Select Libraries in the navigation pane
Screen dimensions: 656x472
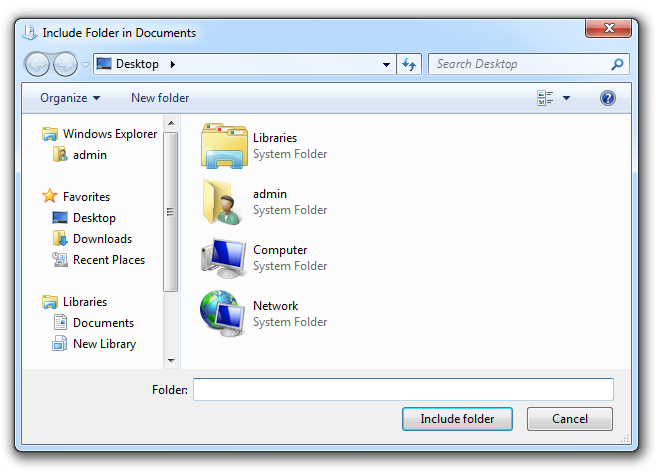(x=74, y=302)
